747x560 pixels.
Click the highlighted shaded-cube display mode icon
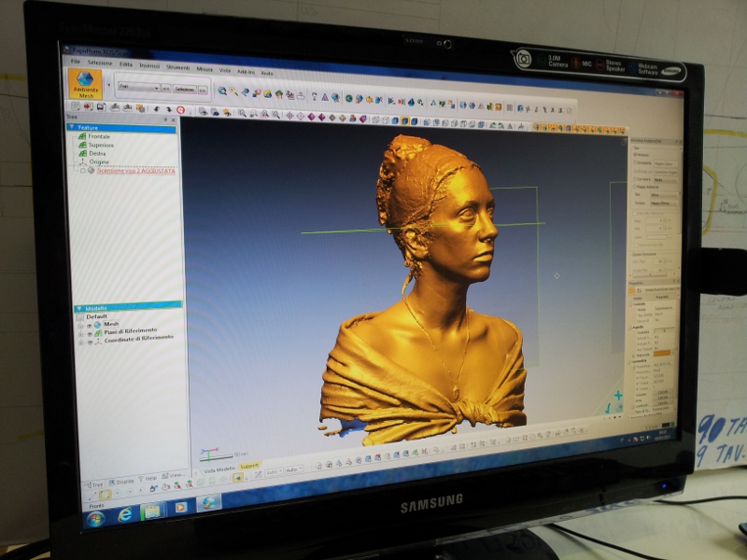[404, 121]
